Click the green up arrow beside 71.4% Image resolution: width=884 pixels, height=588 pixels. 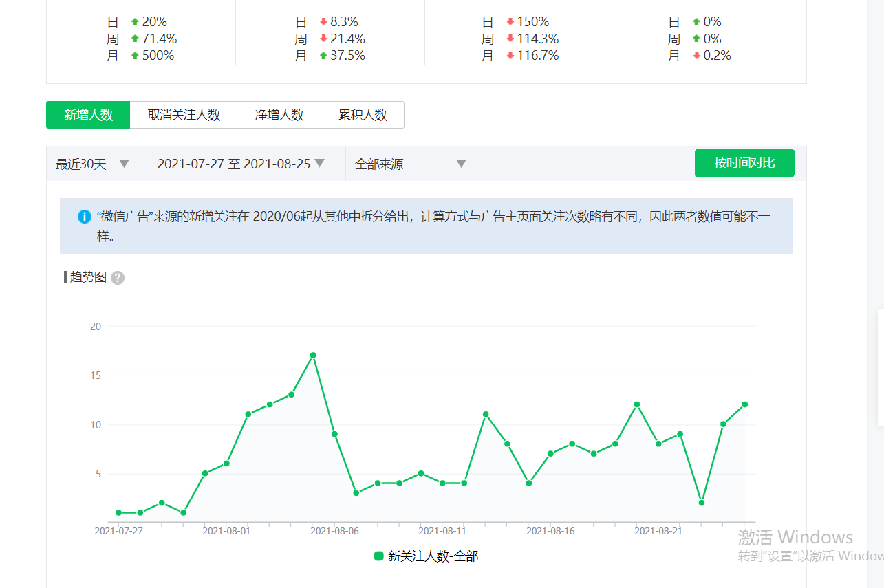[135, 39]
